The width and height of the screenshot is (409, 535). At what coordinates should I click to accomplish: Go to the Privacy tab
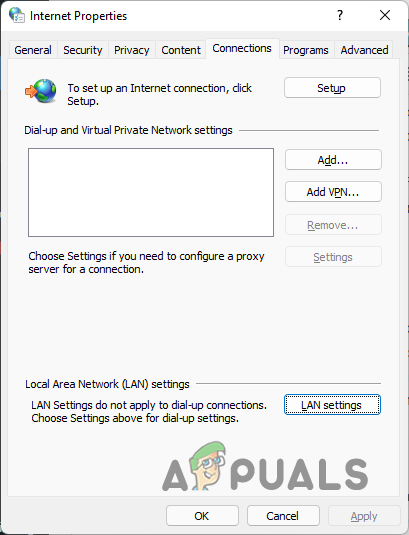point(132,50)
